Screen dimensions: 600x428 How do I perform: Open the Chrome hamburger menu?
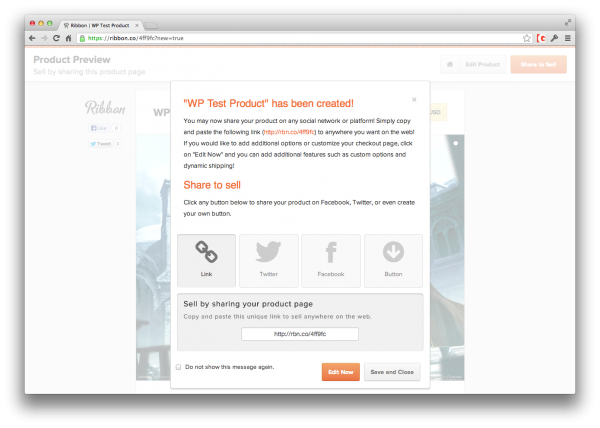[567, 38]
